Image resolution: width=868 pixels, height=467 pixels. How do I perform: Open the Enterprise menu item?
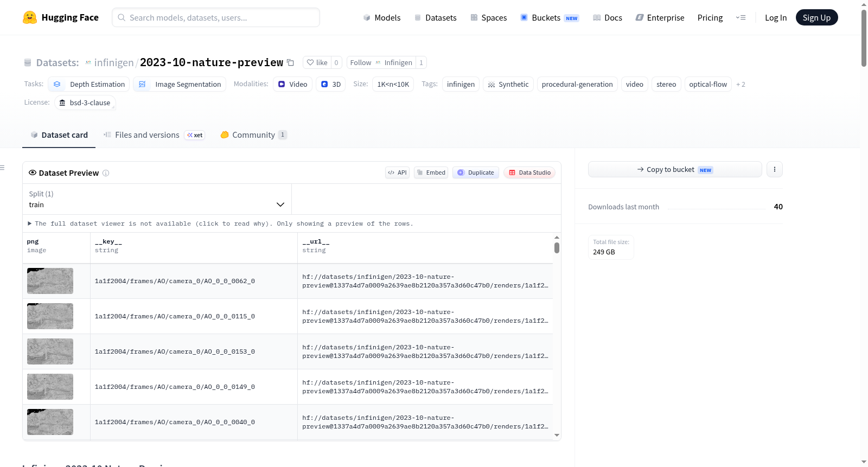660,17
